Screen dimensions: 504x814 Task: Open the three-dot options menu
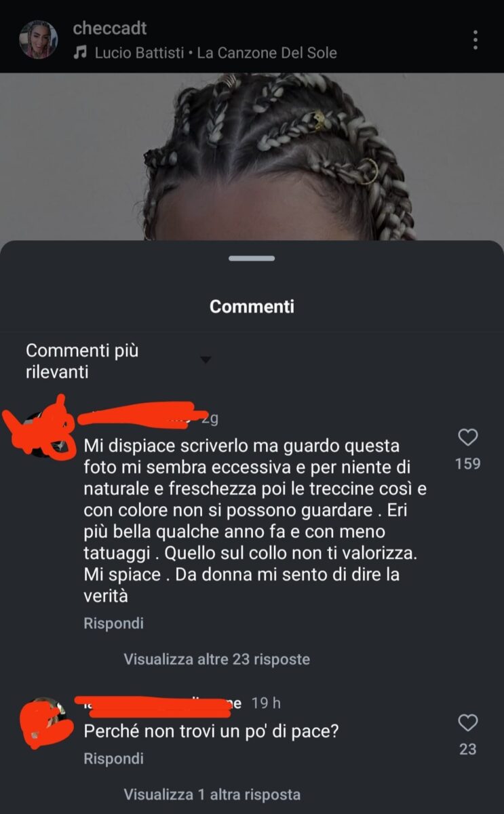coord(476,40)
